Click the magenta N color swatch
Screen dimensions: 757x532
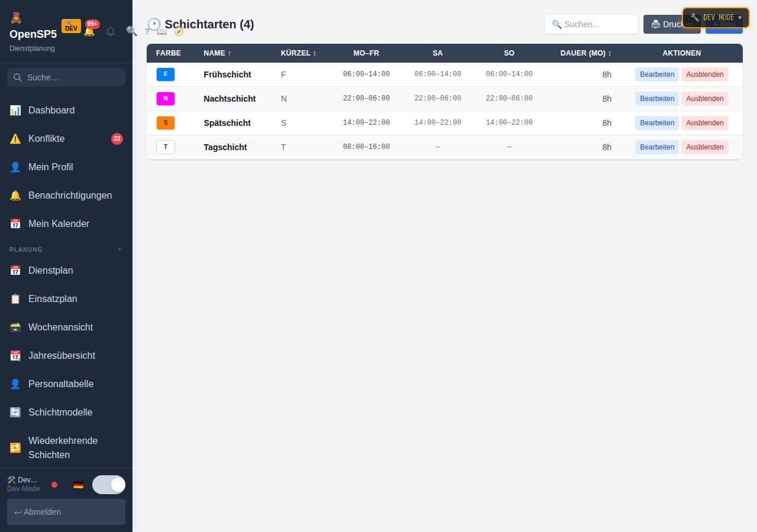tap(166, 99)
